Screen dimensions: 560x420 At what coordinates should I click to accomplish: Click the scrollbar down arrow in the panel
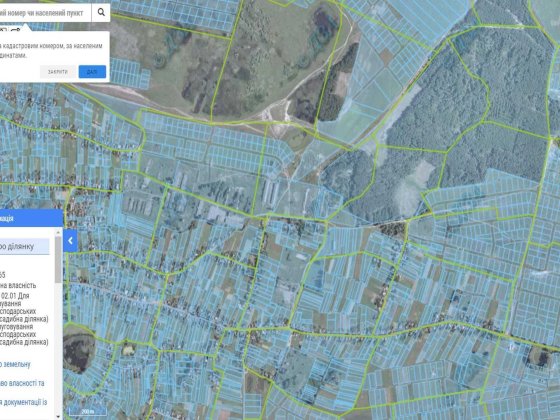pyautogui.click(x=59, y=416)
